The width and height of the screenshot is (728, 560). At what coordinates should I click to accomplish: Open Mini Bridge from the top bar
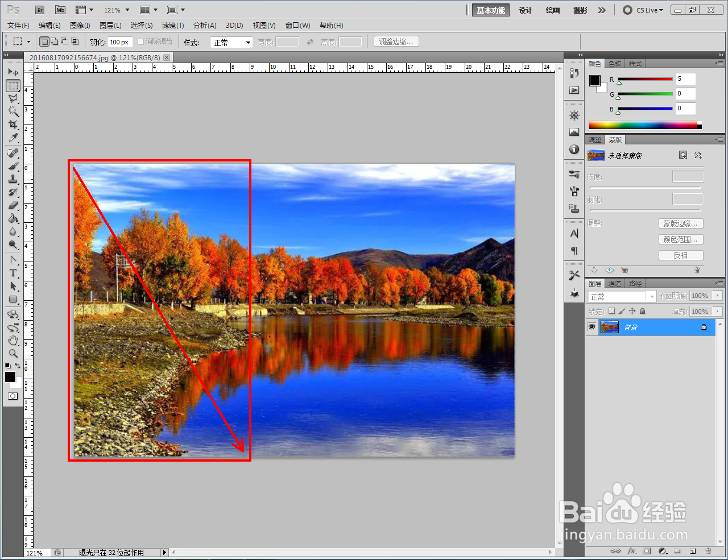[x=60, y=10]
